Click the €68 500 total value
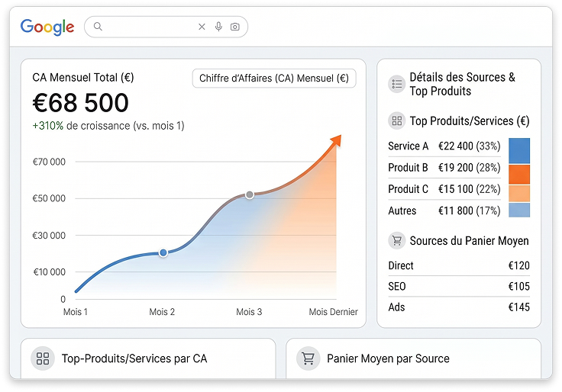Viewport: 562px width, 392px height. 81,103
